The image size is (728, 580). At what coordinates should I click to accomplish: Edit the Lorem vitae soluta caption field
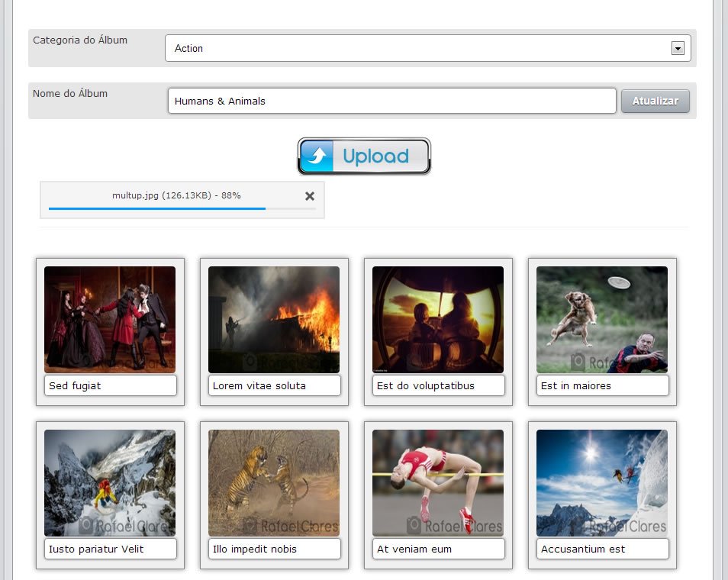[275, 385]
